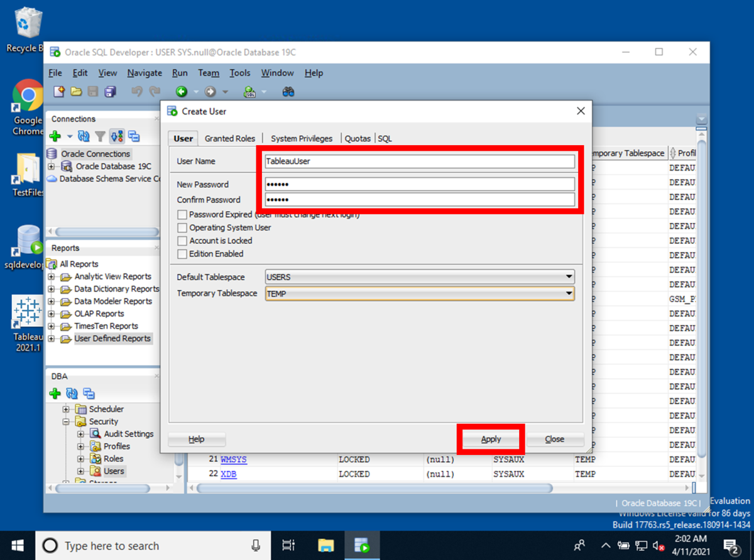This screenshot has height=560, width=754.
Task: Switch to the System Privileges tab
Action: coord(302,138)
